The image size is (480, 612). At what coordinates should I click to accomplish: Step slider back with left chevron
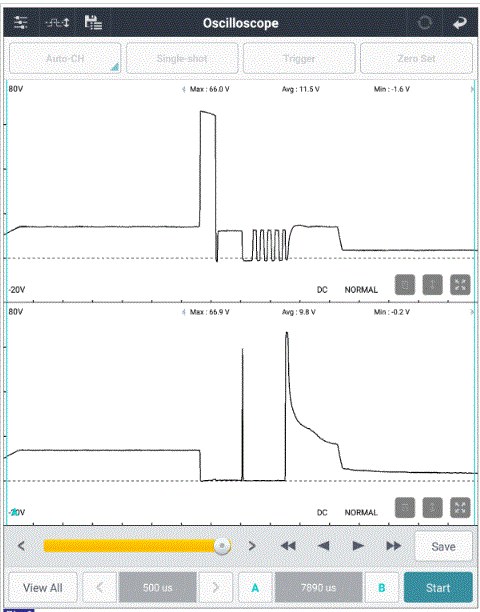tap(21, 546)
